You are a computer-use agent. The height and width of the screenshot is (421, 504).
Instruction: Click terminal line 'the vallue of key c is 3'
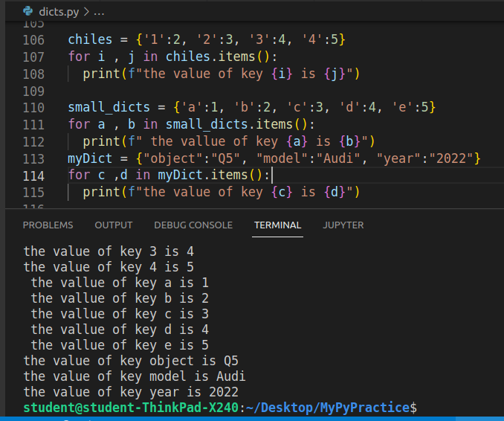tap(120, 314)
